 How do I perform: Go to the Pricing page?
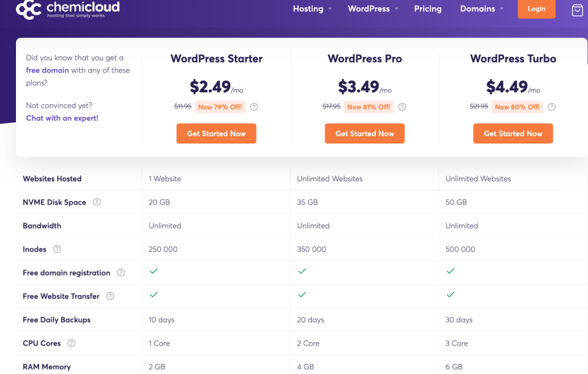click(x=428, y=9)
